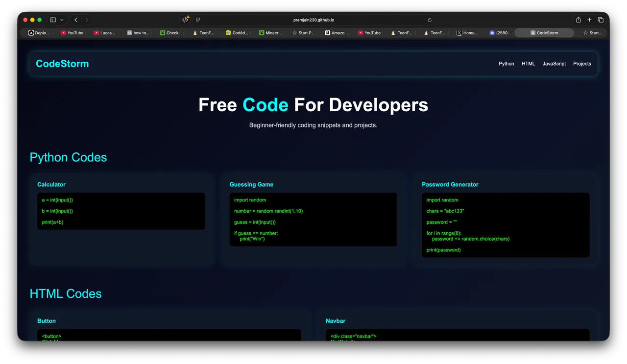Image resolution: width=627 pixels, height=364 pixels.
Task: Focus the premjain230.github.io address field
Action: click(313, 20)
